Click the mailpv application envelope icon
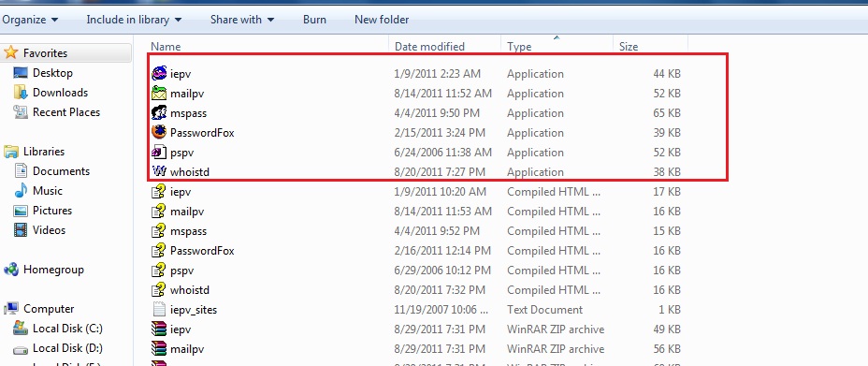868x366 pixels. (x=159, y=93)
